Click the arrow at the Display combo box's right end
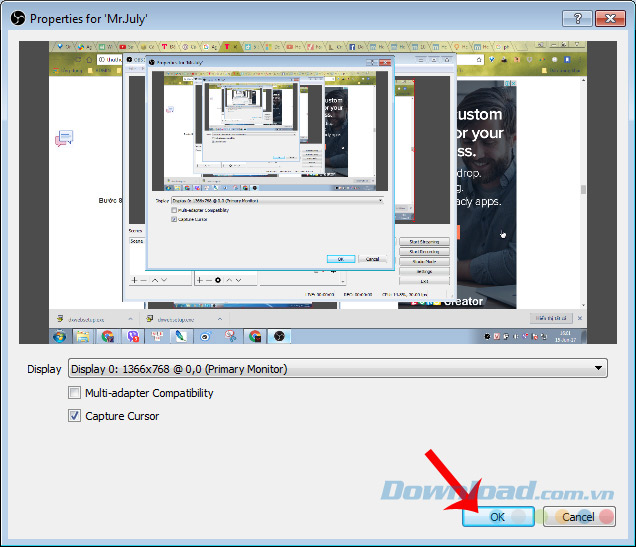 pos(598,369)
